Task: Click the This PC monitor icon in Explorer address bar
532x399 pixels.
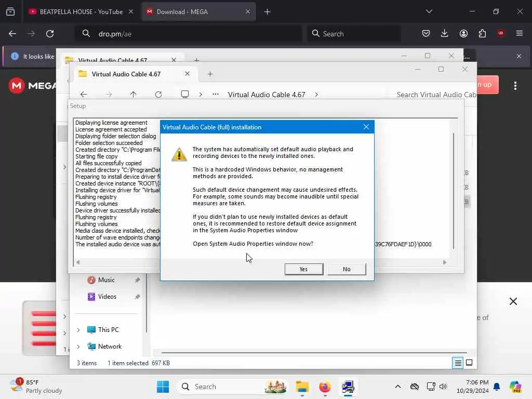Action: coord(185,95)
